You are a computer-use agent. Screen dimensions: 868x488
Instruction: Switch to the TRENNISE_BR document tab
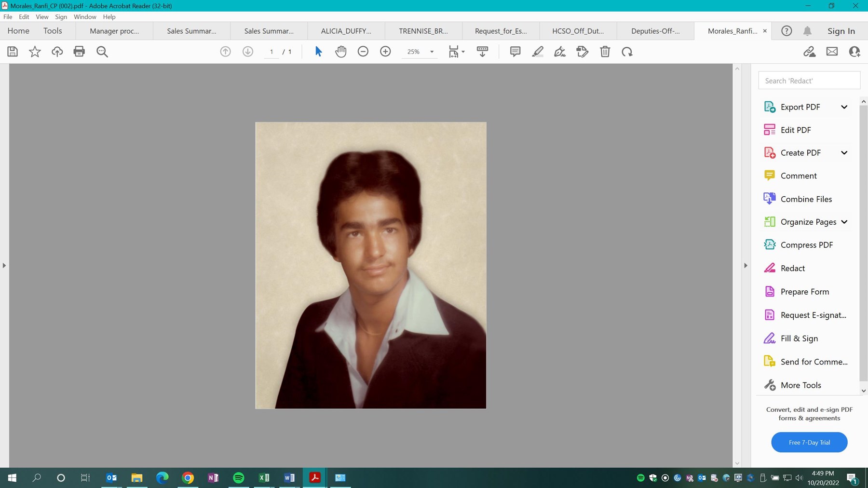click(423, 30)
